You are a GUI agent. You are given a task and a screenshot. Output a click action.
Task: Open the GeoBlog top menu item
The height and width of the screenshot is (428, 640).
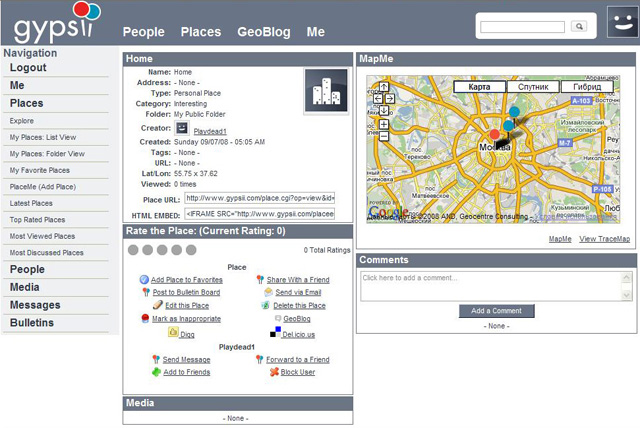click(265, 32)
